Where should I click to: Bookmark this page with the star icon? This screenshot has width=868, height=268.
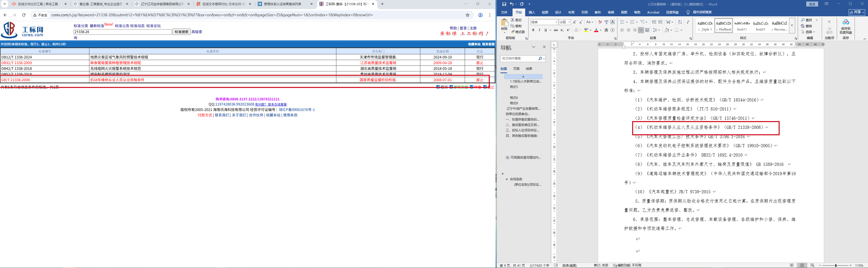pyautogui.click(x=468, y=15)
